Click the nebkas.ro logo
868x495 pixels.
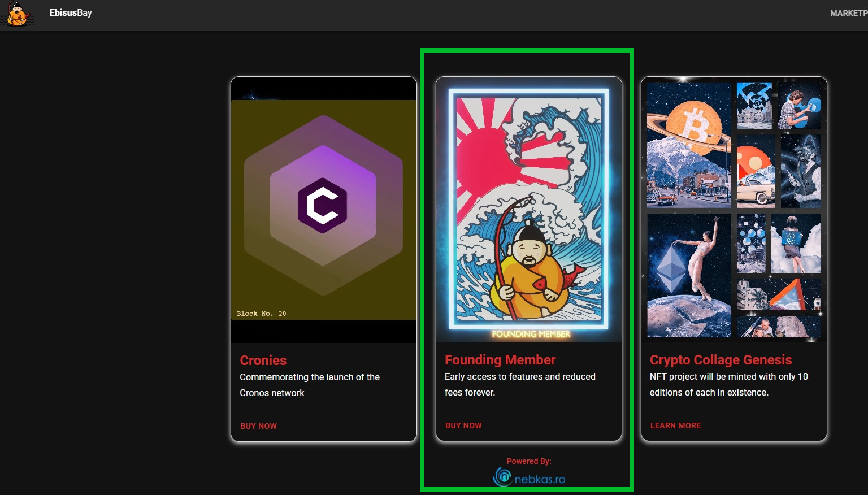point(529,477)
